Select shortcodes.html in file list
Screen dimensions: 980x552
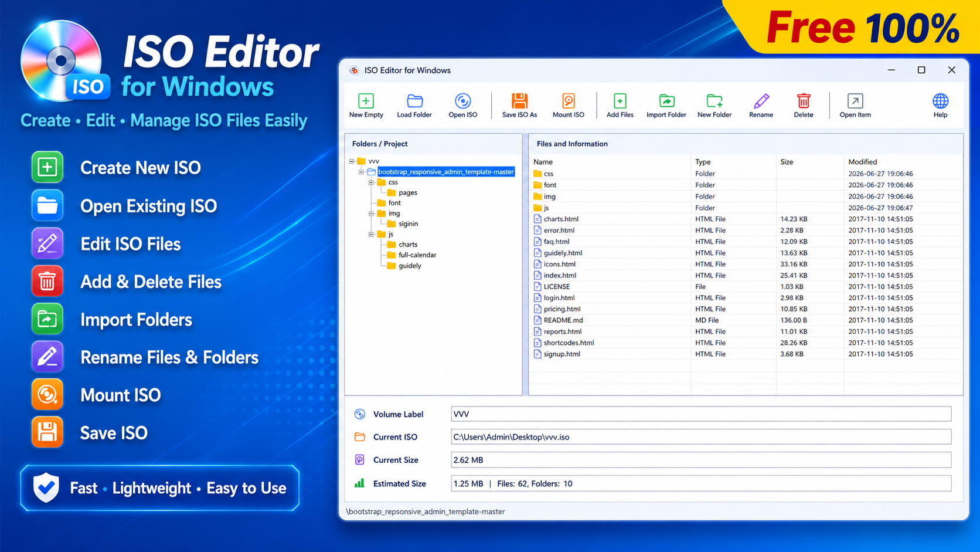point(569,343)
